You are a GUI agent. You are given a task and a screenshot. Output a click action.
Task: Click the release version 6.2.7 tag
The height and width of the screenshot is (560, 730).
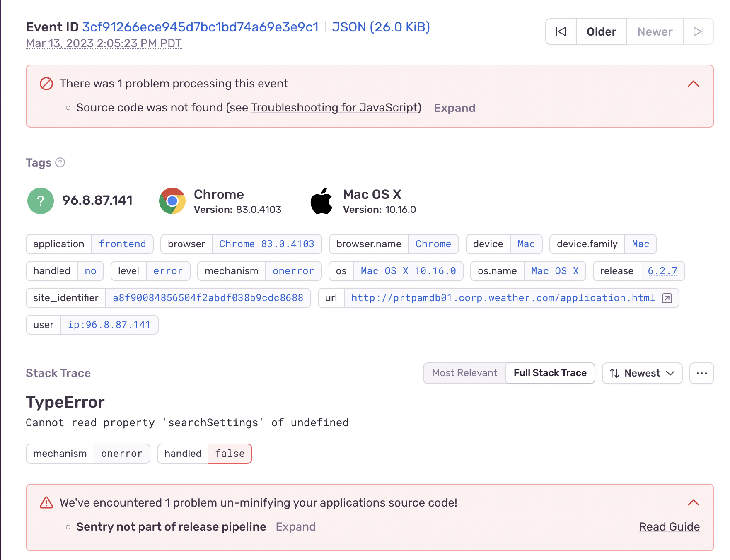click(662, 271)
